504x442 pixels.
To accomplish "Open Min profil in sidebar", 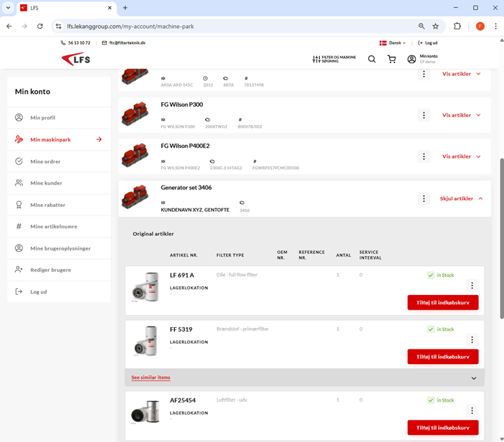I will click(x=59, y=118).
